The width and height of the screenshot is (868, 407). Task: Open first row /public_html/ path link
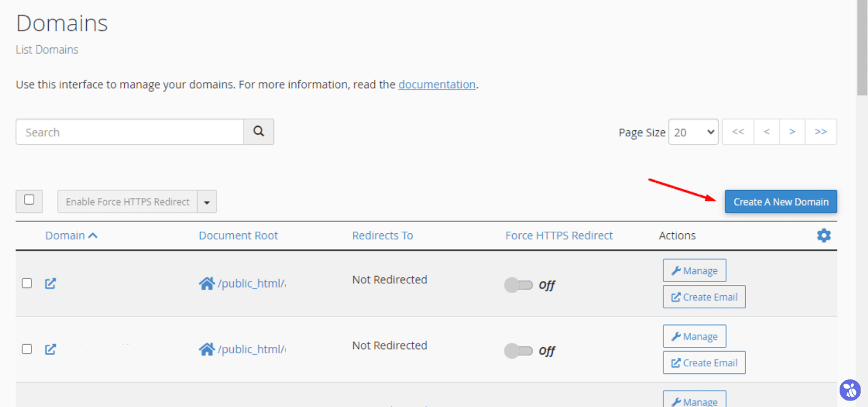tap(252, 283)
